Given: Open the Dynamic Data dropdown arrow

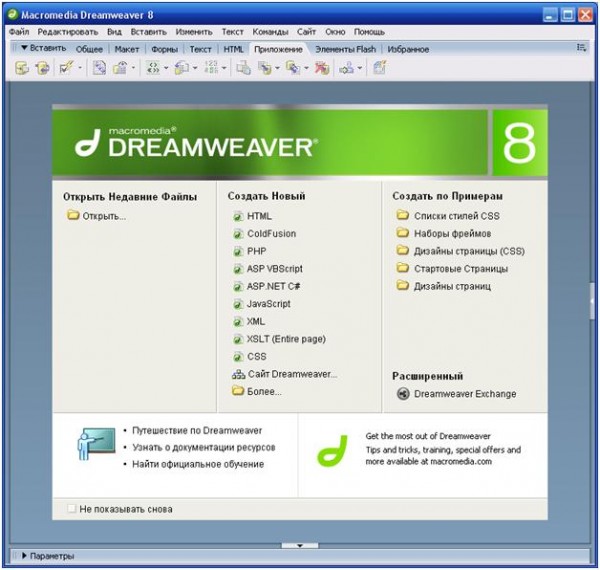Looking at the screenshot, I should 80,68.
